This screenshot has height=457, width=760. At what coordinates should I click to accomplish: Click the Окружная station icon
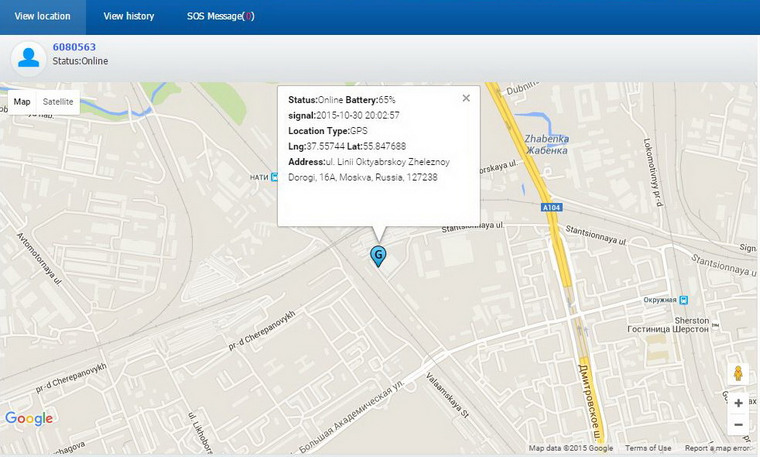[683, 300]
